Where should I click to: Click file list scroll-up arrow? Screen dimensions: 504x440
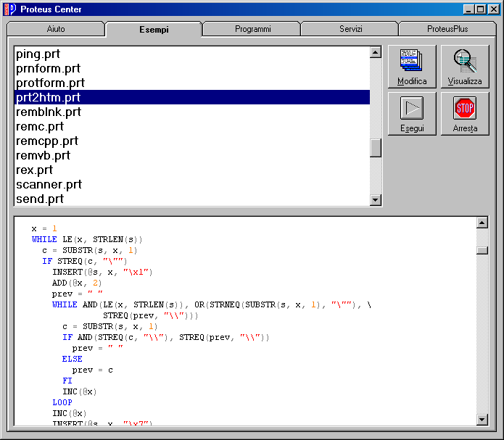pyautogui.click(x=376, y=52)
